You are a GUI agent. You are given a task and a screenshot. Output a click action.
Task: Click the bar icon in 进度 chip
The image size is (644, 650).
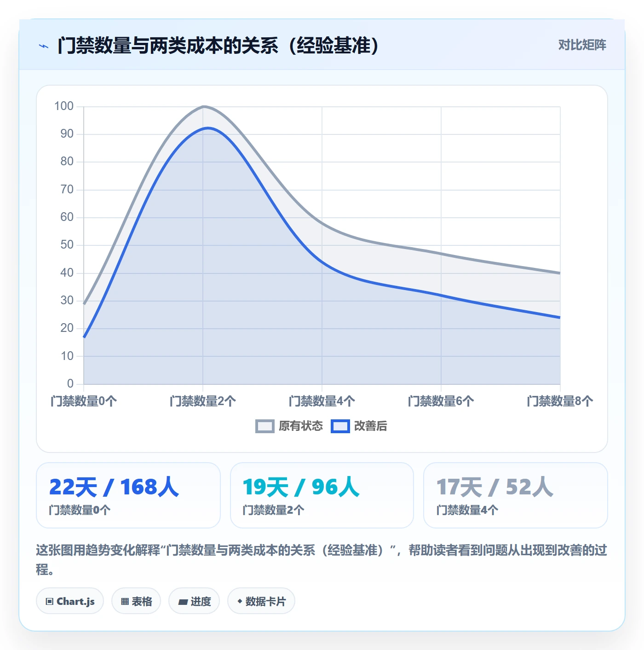(x=183, y=602)
